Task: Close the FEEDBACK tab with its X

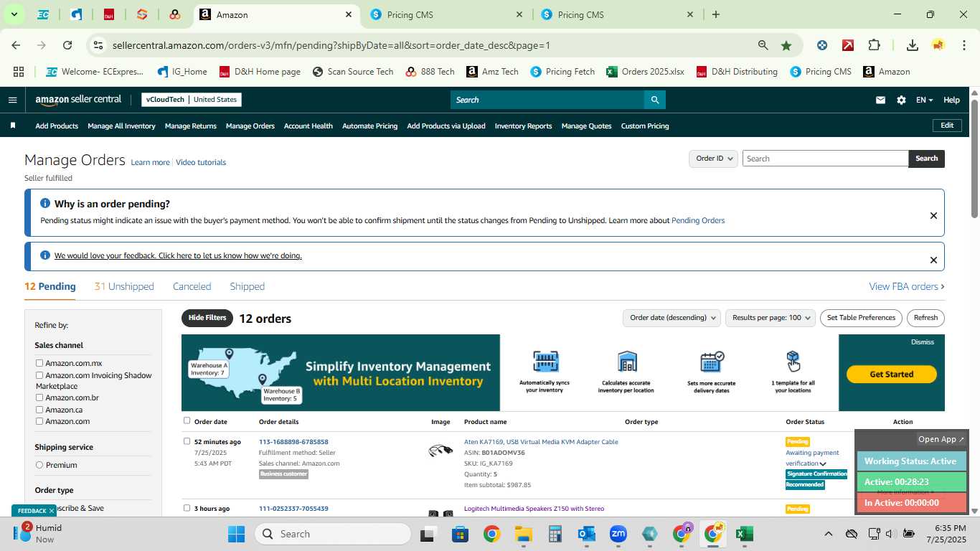Action: [x=52, y=511]
